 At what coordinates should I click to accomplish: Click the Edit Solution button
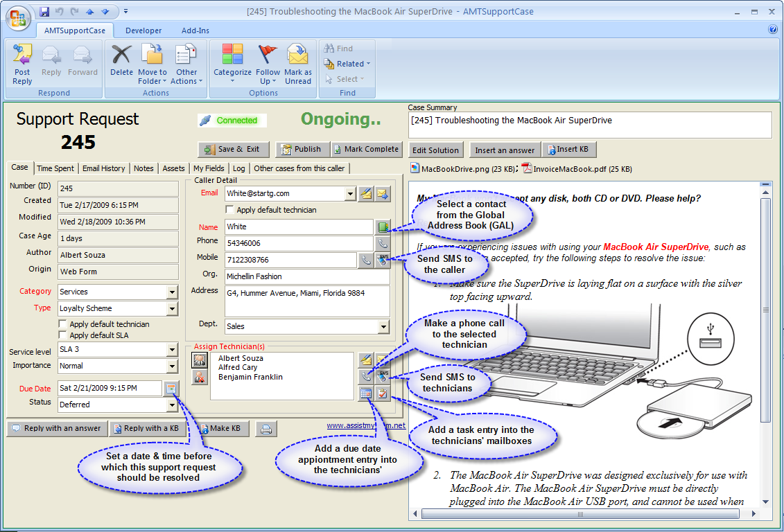(x=435, y=150)
